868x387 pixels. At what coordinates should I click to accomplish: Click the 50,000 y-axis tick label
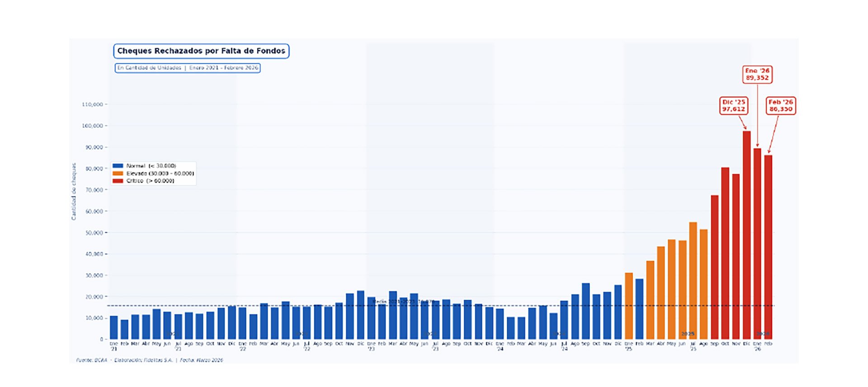click(94, 233)
